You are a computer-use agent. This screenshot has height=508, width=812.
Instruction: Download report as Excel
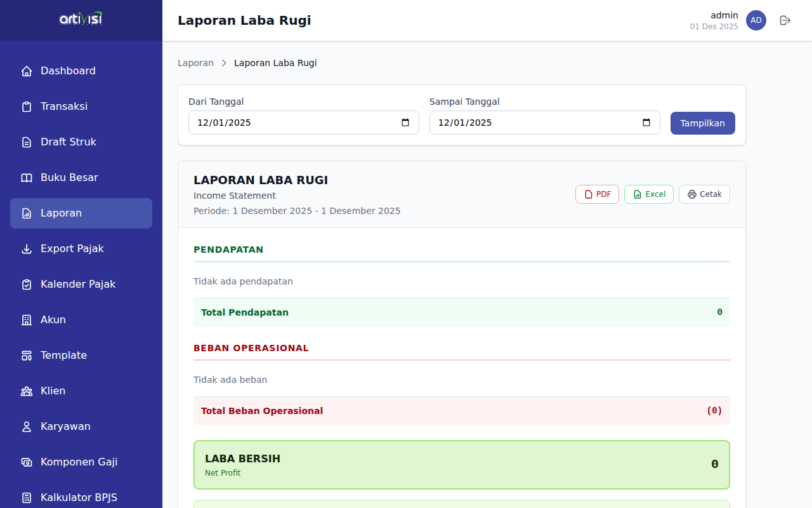648,194
